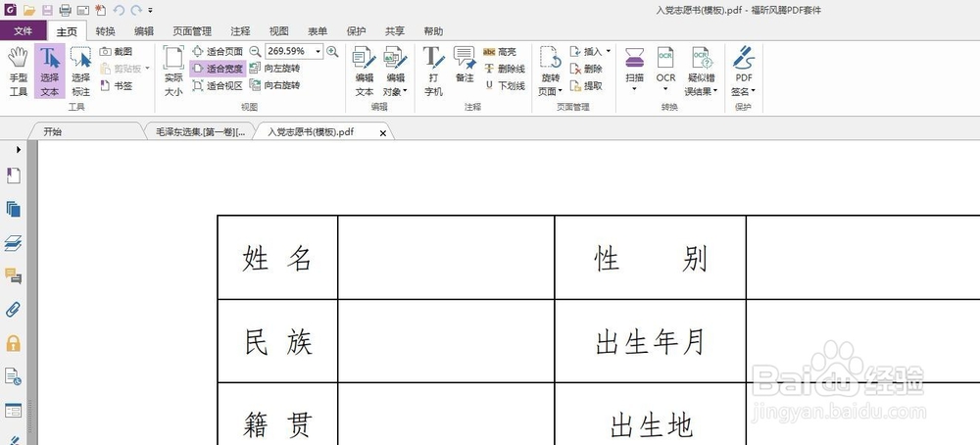
Task: Switch to the 毛泽东选集 document tab
Action: [200, 132]
